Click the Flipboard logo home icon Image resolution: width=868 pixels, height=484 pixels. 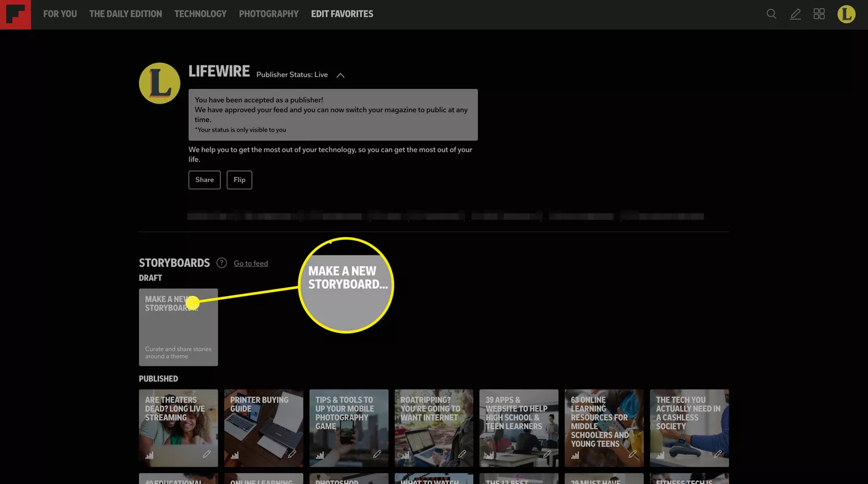pyautogui.click(x=15, y=14)
